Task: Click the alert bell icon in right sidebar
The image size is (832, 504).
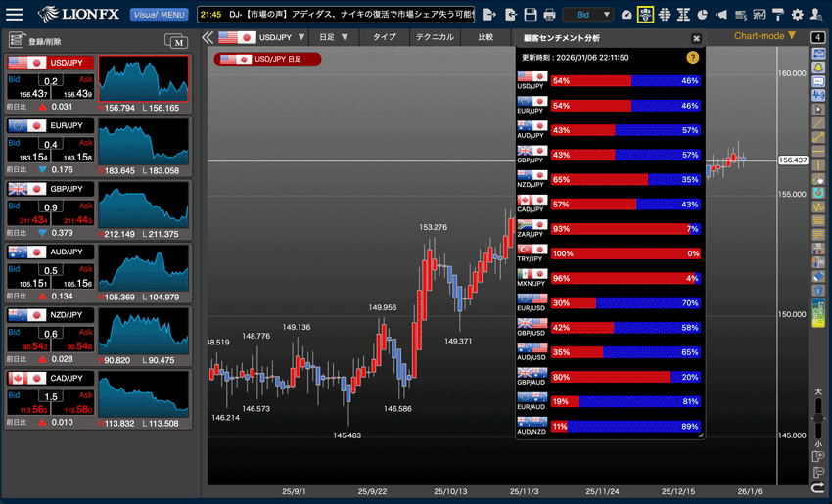Action: [x=818, y=67]
